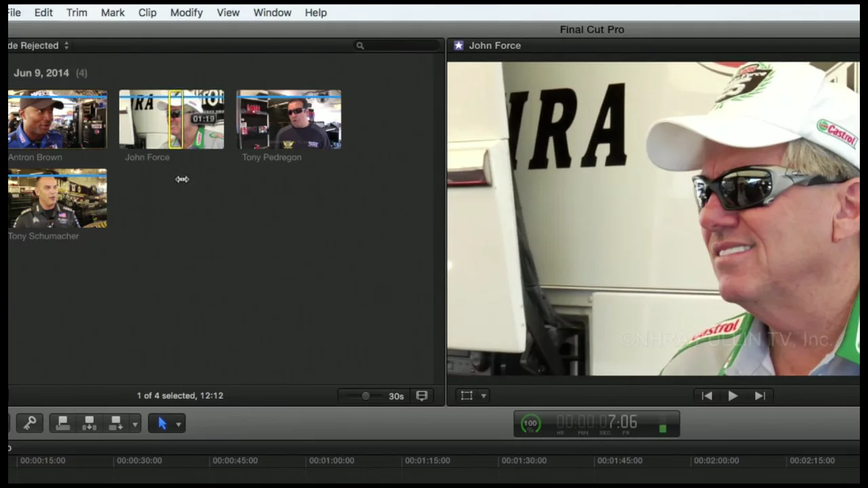Image resolution: width=868 pixels, height=488 pixels.
Task: Open the Edit menu
Action: pyautogui.click(x=43, y=13)
